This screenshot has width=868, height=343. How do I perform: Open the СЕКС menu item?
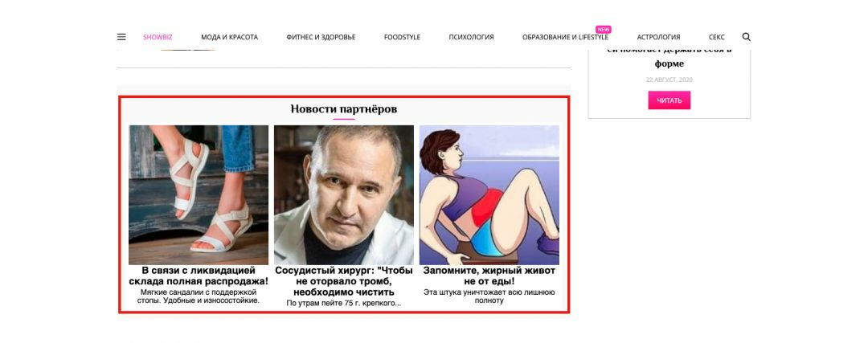[x=716, y=38]
